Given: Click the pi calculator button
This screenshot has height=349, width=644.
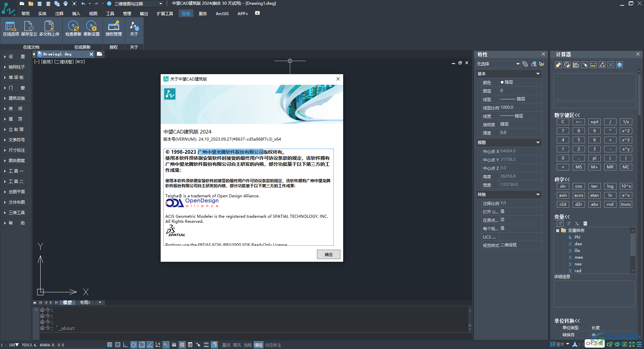Looking at the screenshot, I should [594, 158].
